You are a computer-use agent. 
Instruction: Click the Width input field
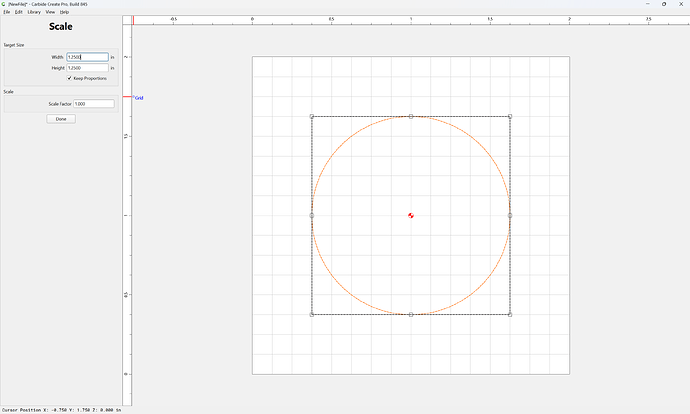(x=87, y=57)
